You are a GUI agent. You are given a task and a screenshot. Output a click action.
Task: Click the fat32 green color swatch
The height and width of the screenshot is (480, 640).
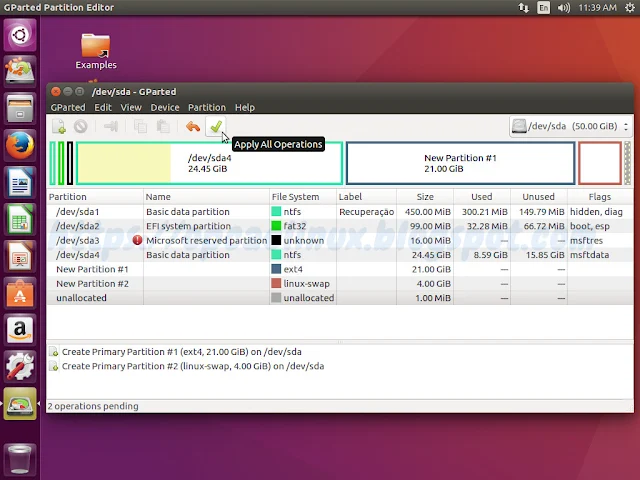[x=276, y=226]
